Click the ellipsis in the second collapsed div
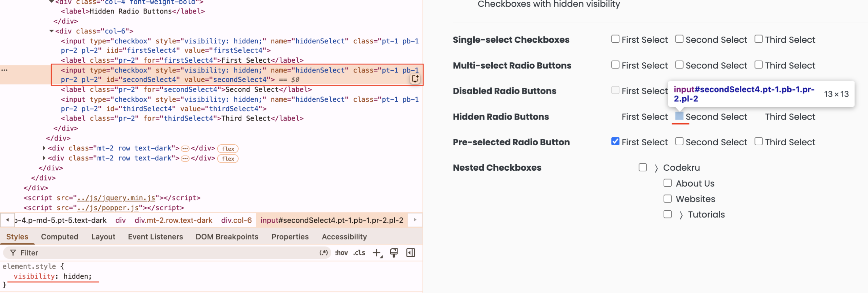Image resolution: width=868 pixels, height=293 pixels. [185, 159]
